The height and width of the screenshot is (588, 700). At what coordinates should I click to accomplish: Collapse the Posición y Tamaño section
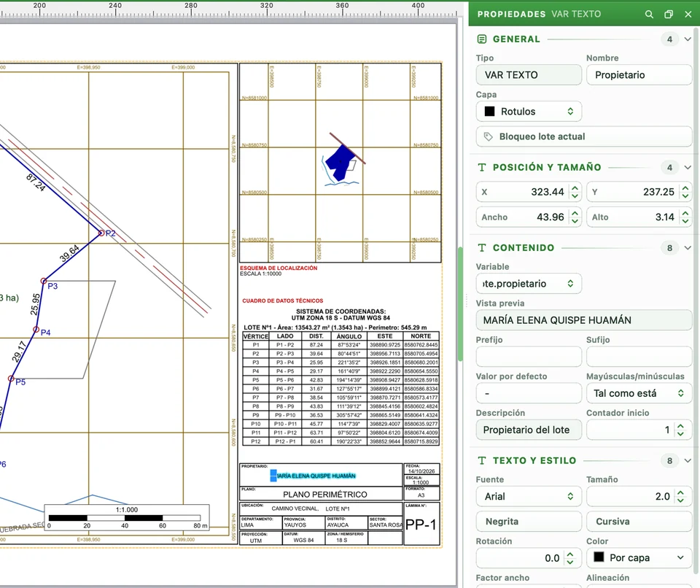pyautogui.click(x=688, y=168)
